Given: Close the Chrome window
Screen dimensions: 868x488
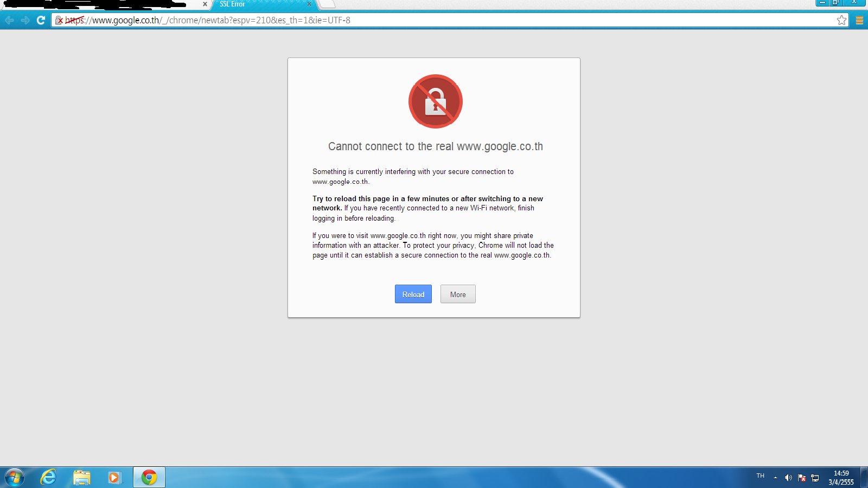Looking at the screenshot, I should pyautogui.click(x=854, y=3).
